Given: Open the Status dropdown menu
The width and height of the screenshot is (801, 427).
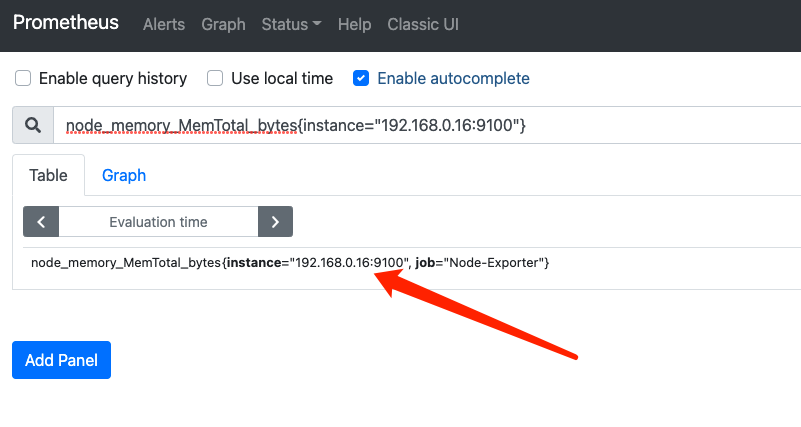Looking at the screenshot, I should coord(291,24).
